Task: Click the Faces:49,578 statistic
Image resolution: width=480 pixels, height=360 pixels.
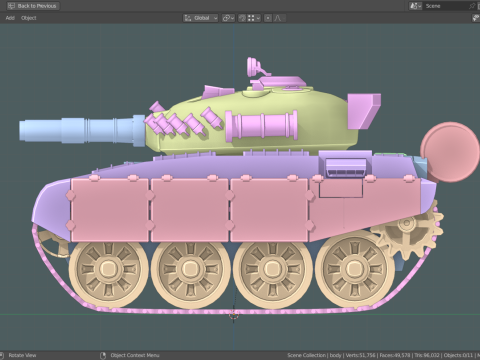Action: [395, 355]
